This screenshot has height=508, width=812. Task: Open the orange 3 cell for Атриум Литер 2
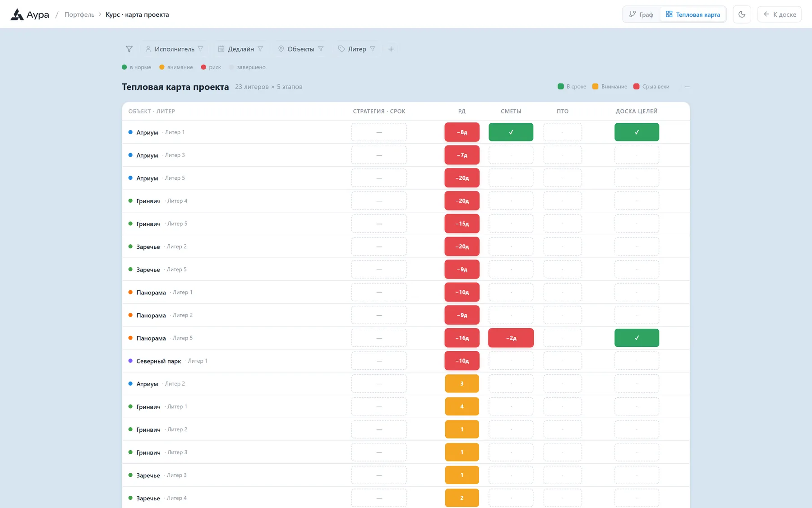click(462, 383)
